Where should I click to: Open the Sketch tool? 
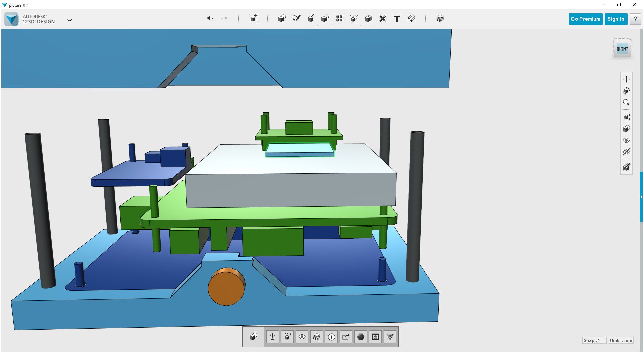click(297, 19)
